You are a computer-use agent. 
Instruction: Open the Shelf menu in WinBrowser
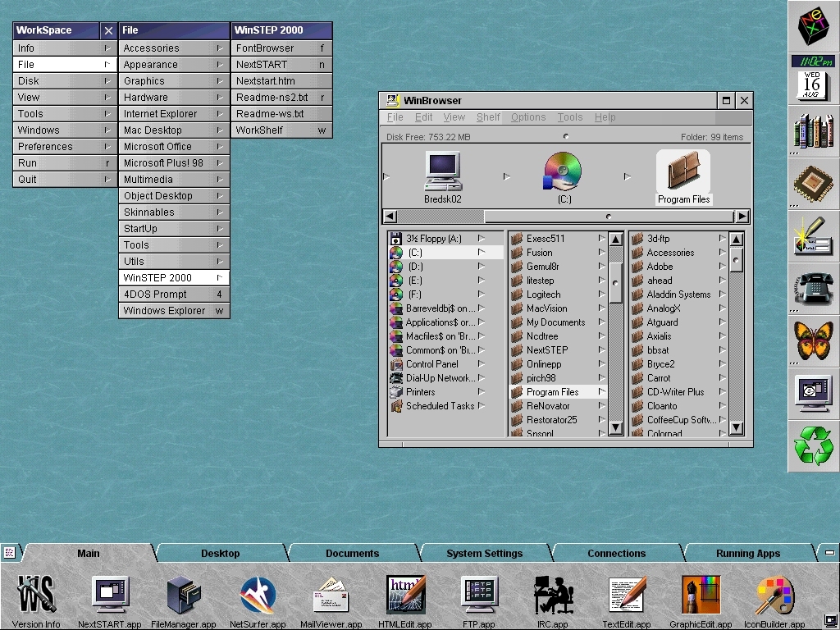tap(488, 117)
